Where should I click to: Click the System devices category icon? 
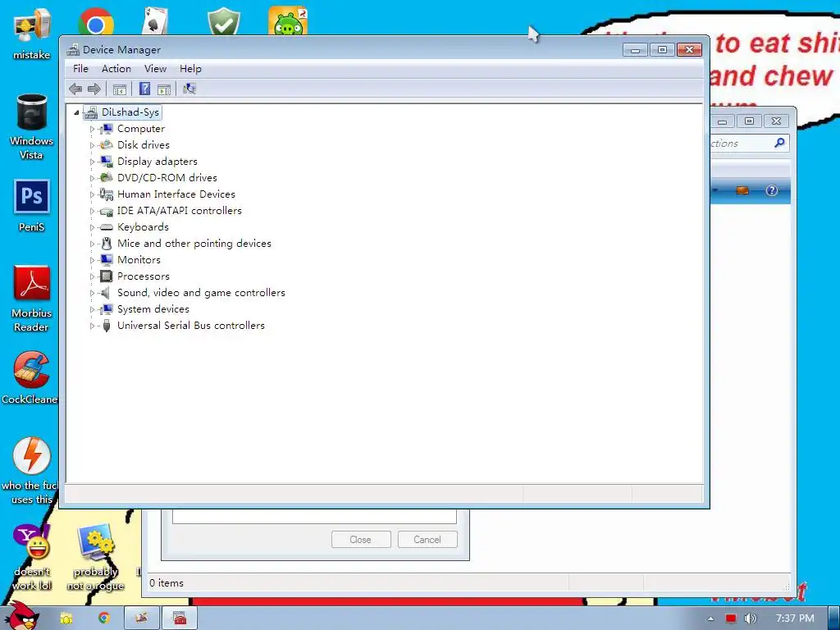(x=106, y=309)
